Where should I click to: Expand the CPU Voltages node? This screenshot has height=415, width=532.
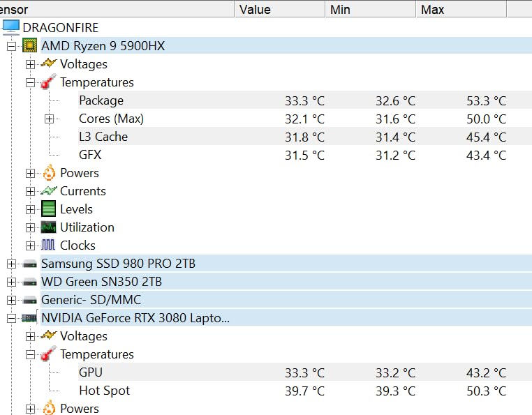(x=30, y=64)
